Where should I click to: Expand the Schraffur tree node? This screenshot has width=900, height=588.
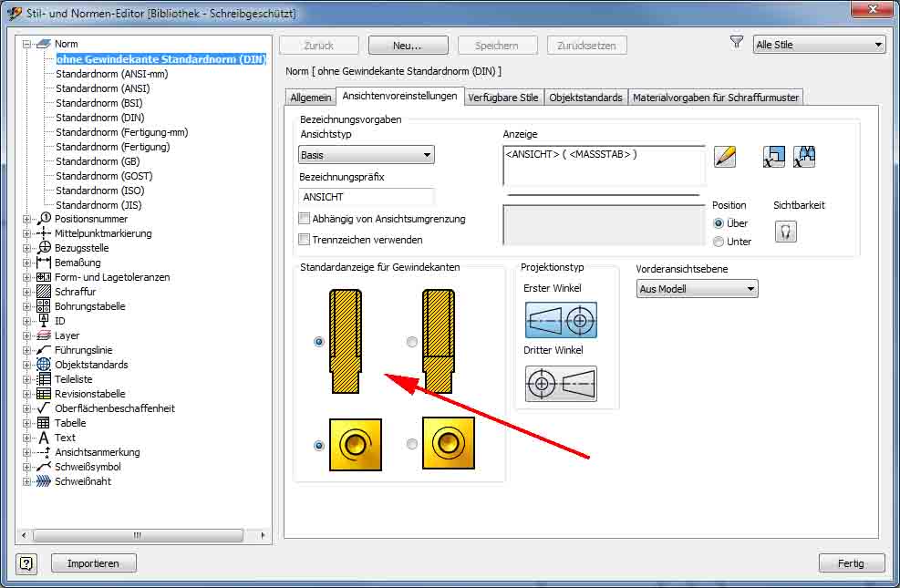coord(26,292)
